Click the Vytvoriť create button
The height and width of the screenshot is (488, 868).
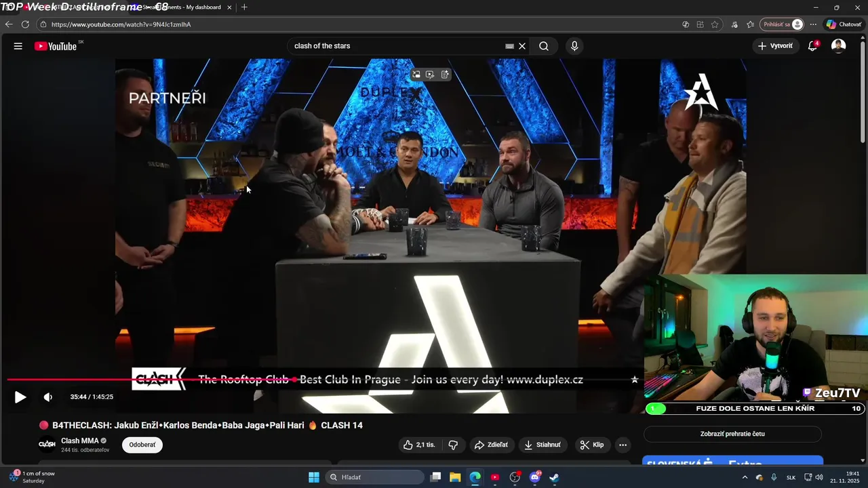[x=775, y=46]
